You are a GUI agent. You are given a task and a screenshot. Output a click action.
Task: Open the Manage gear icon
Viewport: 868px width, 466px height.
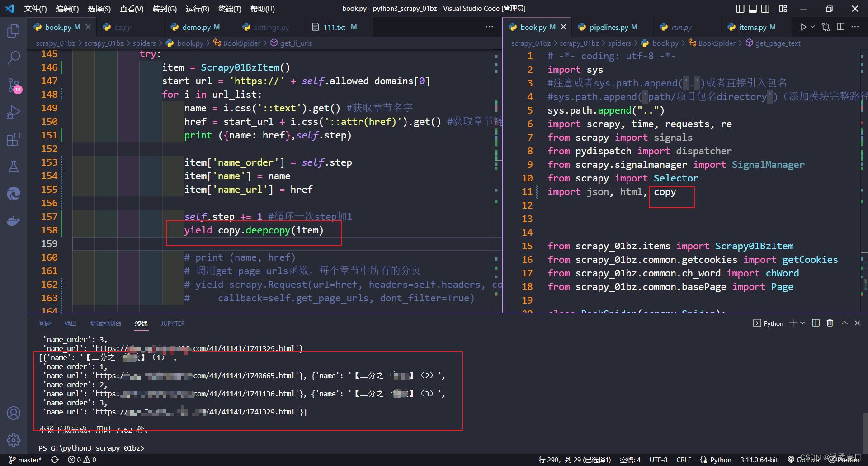click(x=14, y=440)
